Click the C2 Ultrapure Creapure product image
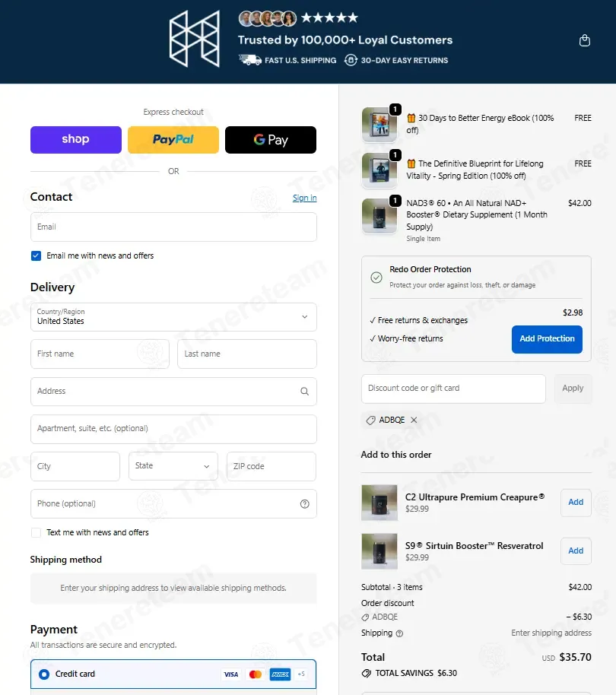The height and width of the screenshot is (695, 616). [379, 503]
